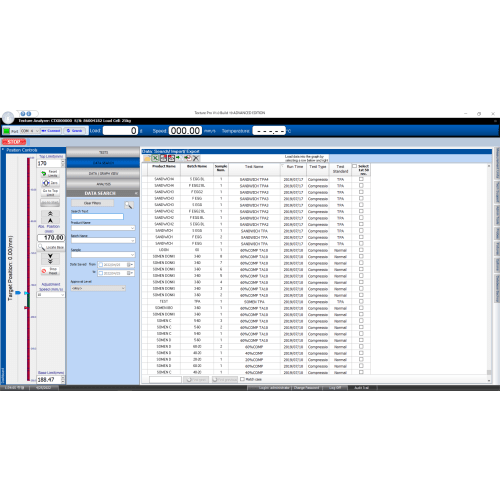Screen dimensions: 500x500
Task: Click the red arrow export icon
Action: pyautogui.click(x=188, y=158)
